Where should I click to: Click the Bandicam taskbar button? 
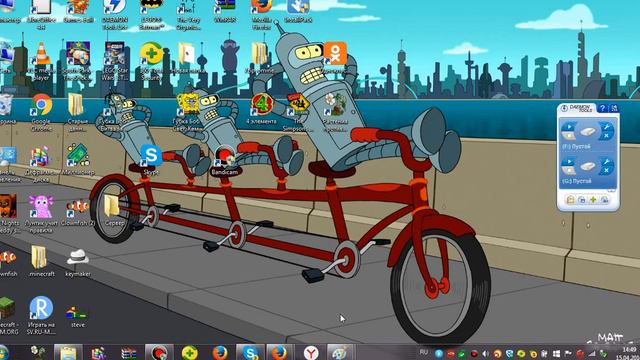159,352
